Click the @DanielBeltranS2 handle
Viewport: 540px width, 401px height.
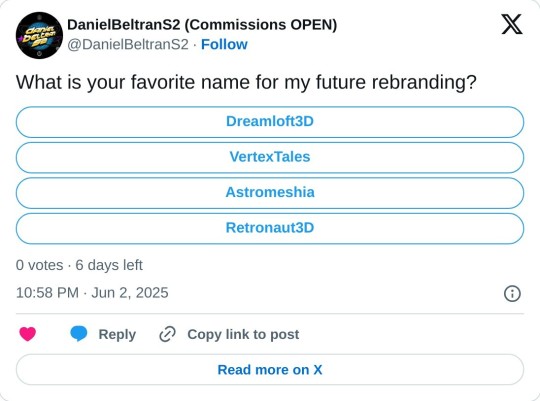click(x=128, y=44)
